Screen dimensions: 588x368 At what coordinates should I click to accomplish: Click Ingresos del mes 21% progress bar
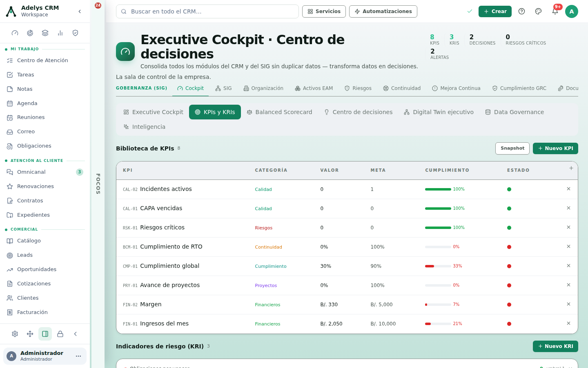pos(438,324)
